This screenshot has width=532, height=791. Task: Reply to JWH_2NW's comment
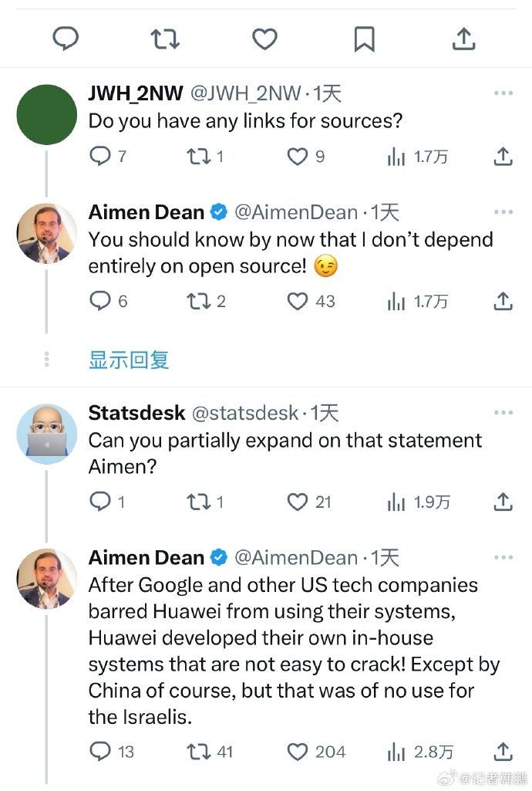[x=101, y=157]
